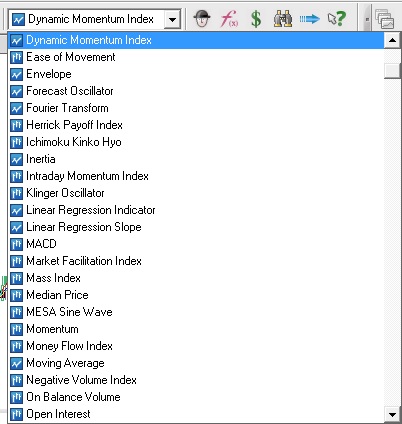Choose Market Facilitation Index
The width and height of the screenshot is (402, 424).
click(196, 261)
